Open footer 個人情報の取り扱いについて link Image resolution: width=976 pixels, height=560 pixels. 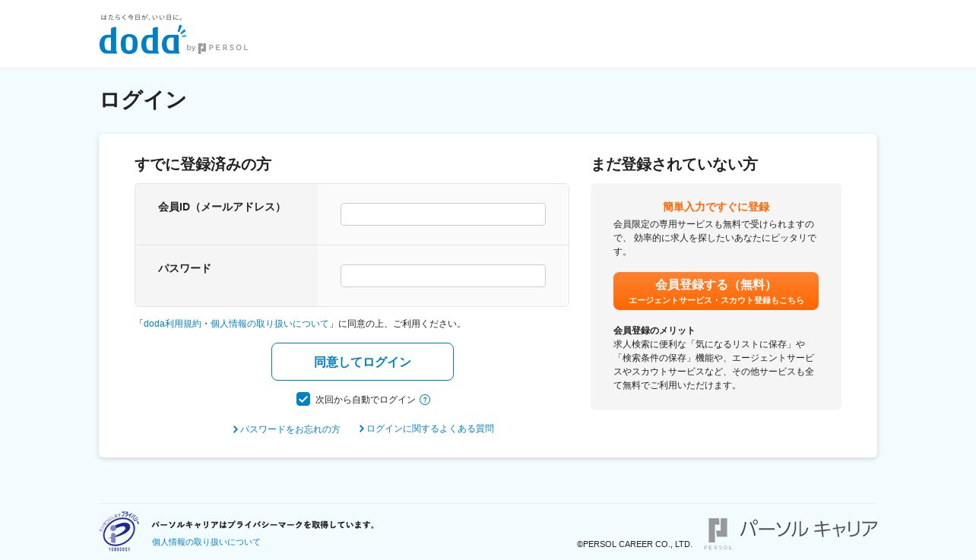pos(206,542)
